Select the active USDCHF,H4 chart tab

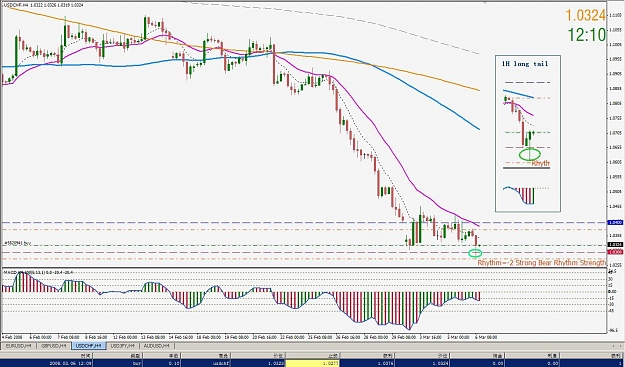(x=89, y=346)
